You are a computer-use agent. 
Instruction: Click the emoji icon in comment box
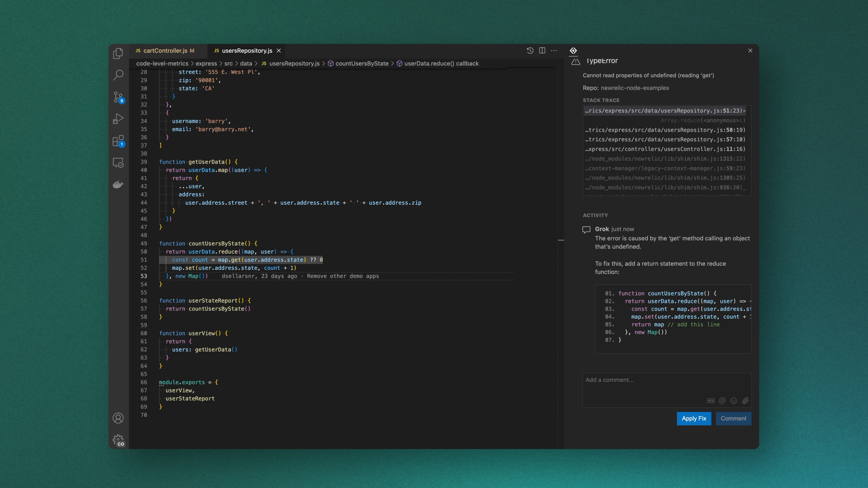(734, 400)
